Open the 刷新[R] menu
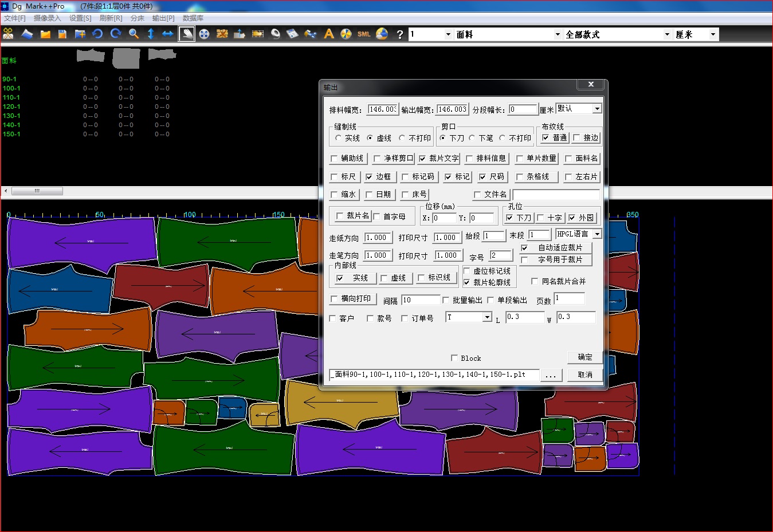773x532 pixels. tap(111, 18)
